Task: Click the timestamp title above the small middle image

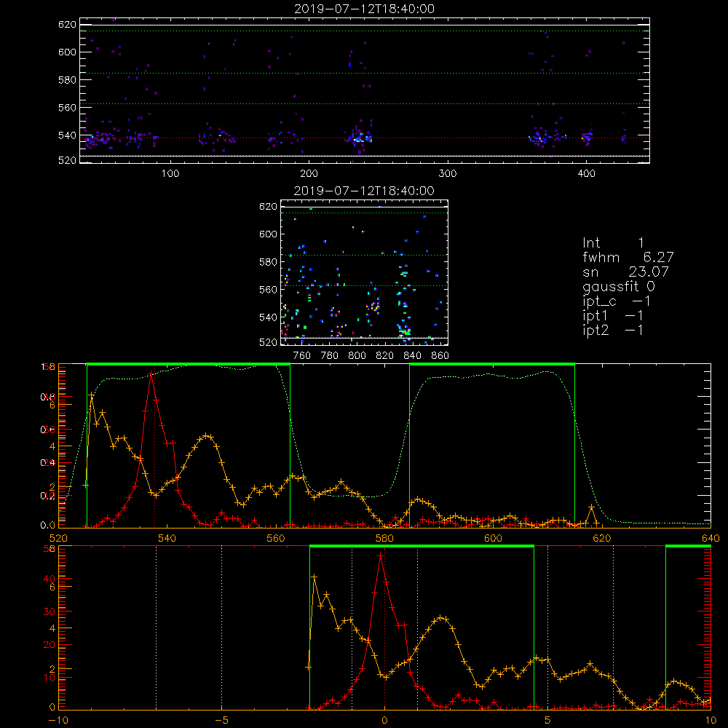Action: (x=364, y=191)
